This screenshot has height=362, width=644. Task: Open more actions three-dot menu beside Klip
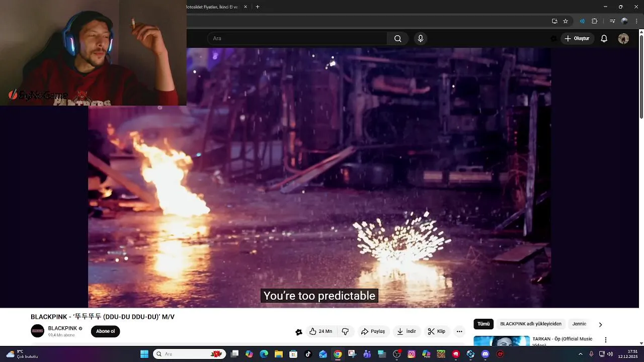[x=459, y=331]
